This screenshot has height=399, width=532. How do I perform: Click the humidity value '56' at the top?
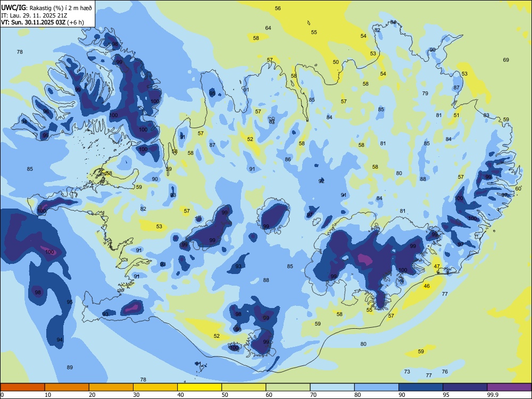coord(278,8)
